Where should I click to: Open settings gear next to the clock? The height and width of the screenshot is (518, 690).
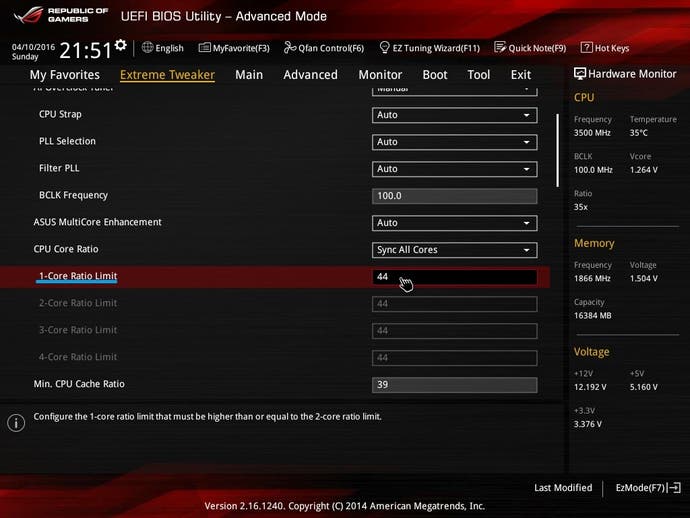(121, 45)
